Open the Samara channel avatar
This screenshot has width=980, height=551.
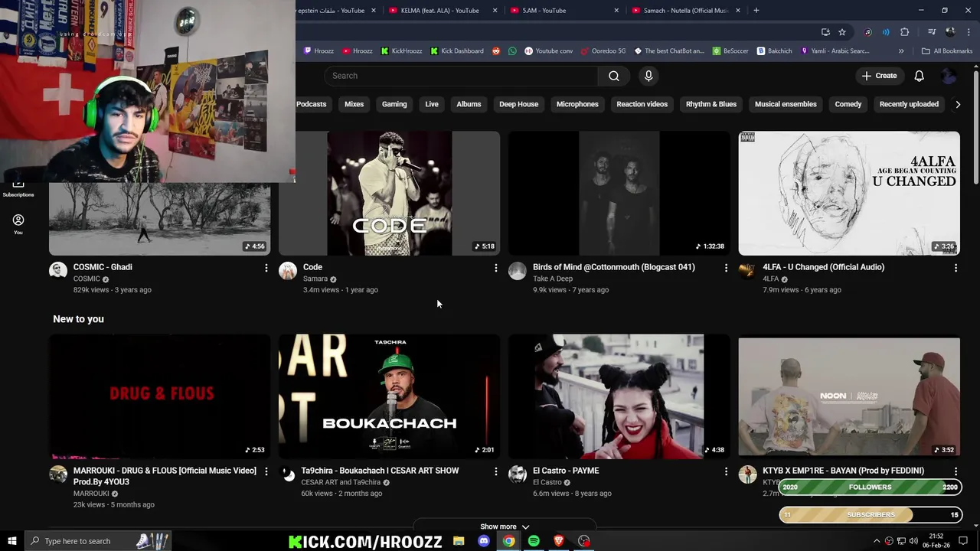click(x=288, y=270)
